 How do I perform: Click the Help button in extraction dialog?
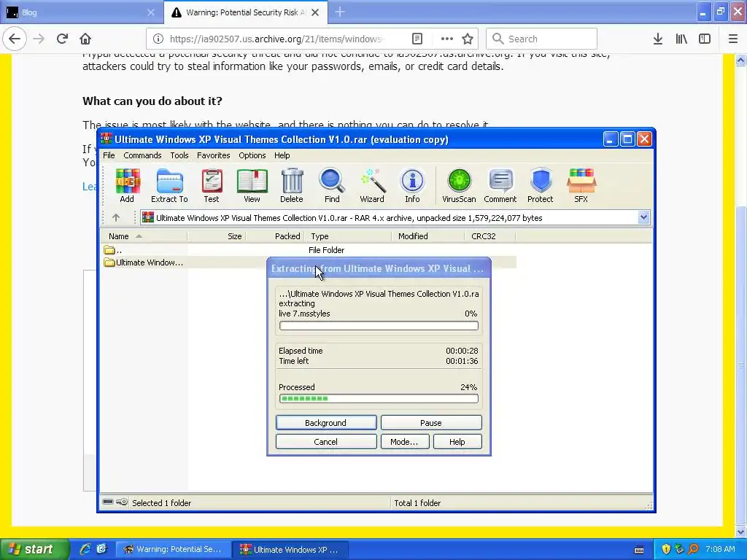pyautogui.click(x=457, y=442)
